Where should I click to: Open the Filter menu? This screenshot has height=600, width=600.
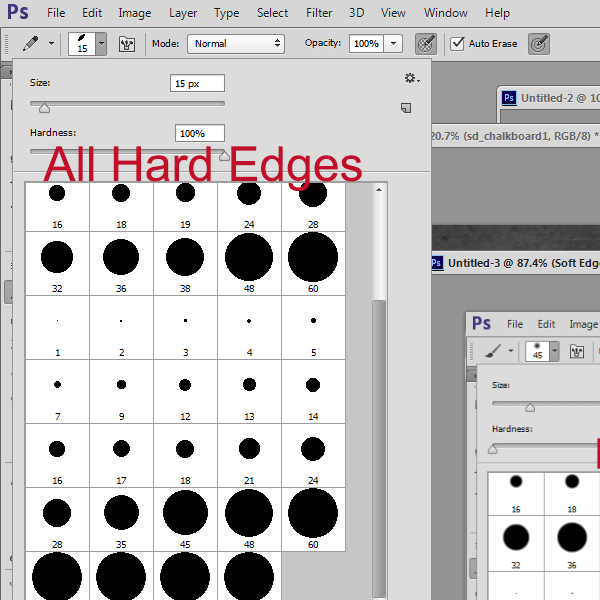tap(319, 13)
